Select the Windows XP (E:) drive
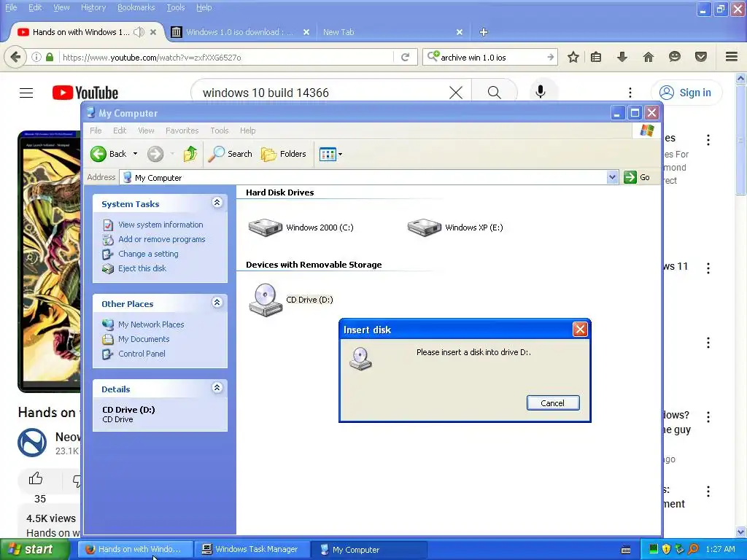The image size is (747, 560). (x=455, y=227)
